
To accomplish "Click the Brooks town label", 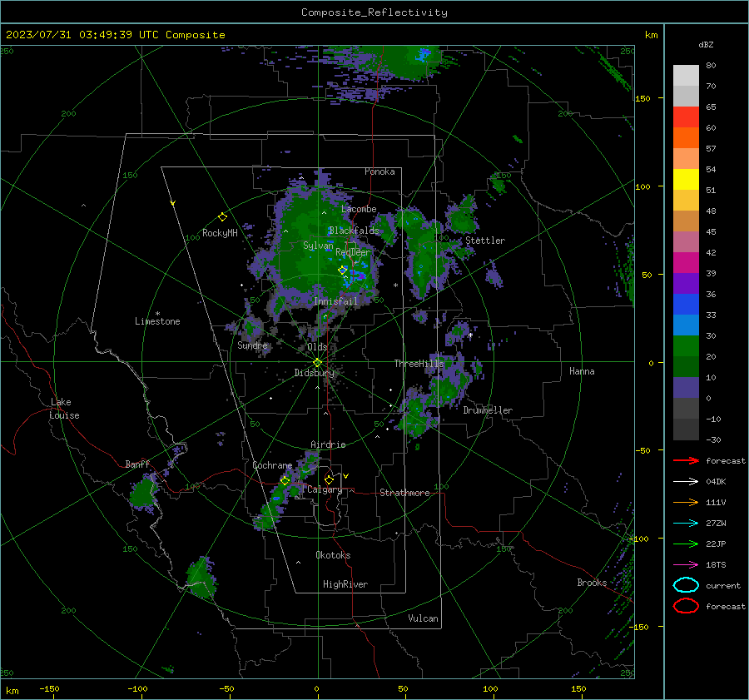I will (592, 583).
